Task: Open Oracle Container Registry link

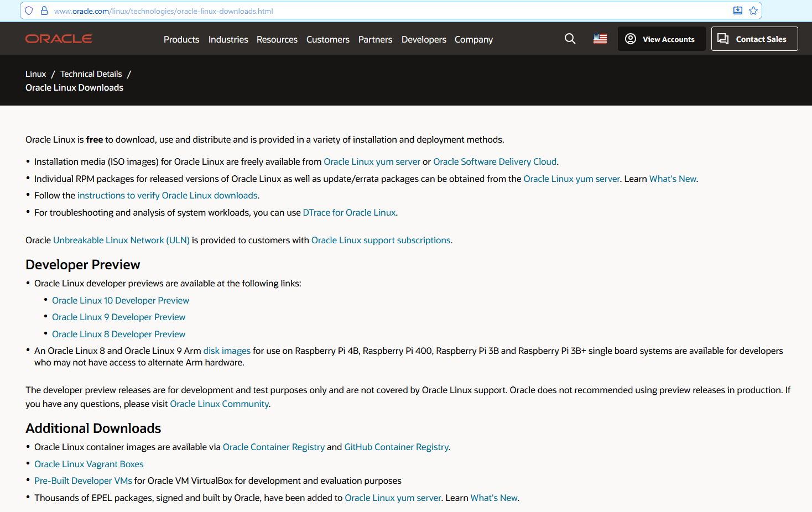Action: 274,447
